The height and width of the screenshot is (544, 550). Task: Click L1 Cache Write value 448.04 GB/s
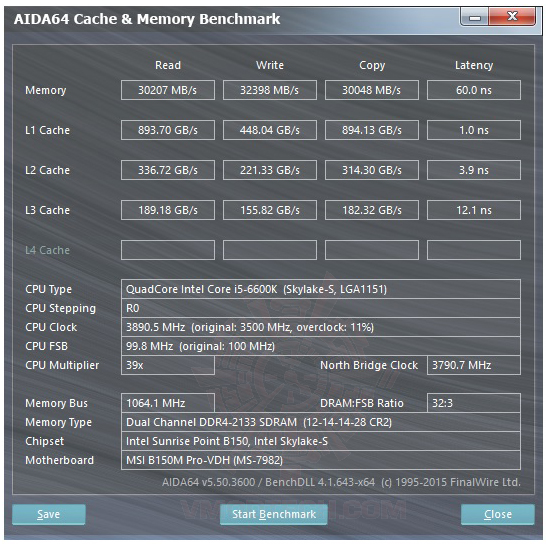270,130
